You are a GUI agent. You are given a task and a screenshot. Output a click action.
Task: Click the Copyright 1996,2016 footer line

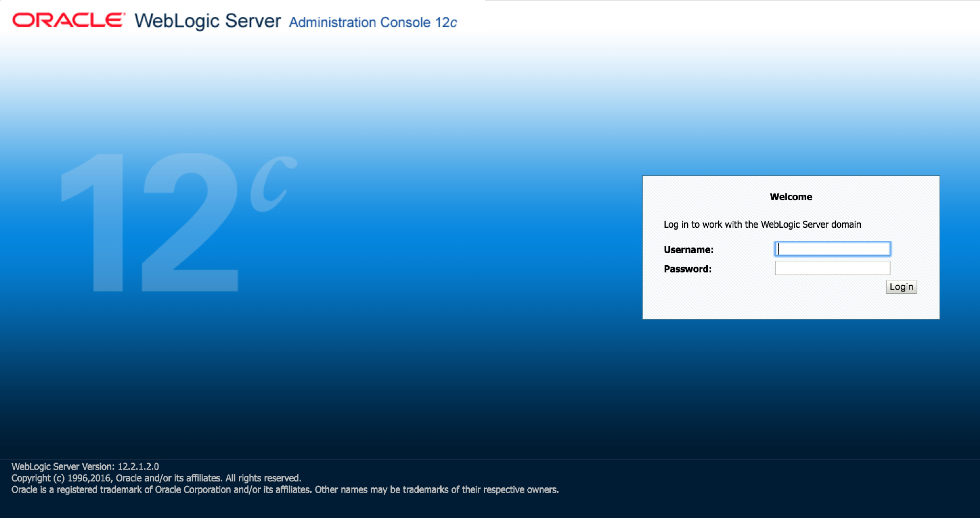(156, 478)
